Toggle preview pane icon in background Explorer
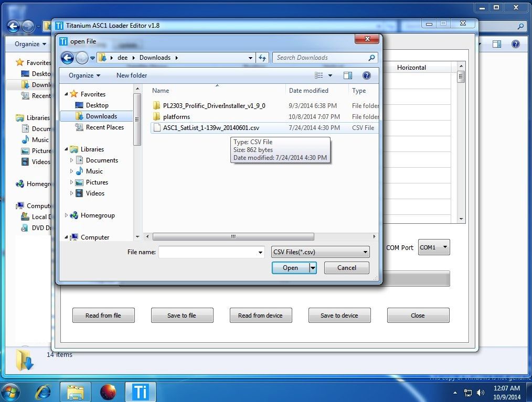The height and width of the screenshot is (402, 532). (x=497, y=44)
